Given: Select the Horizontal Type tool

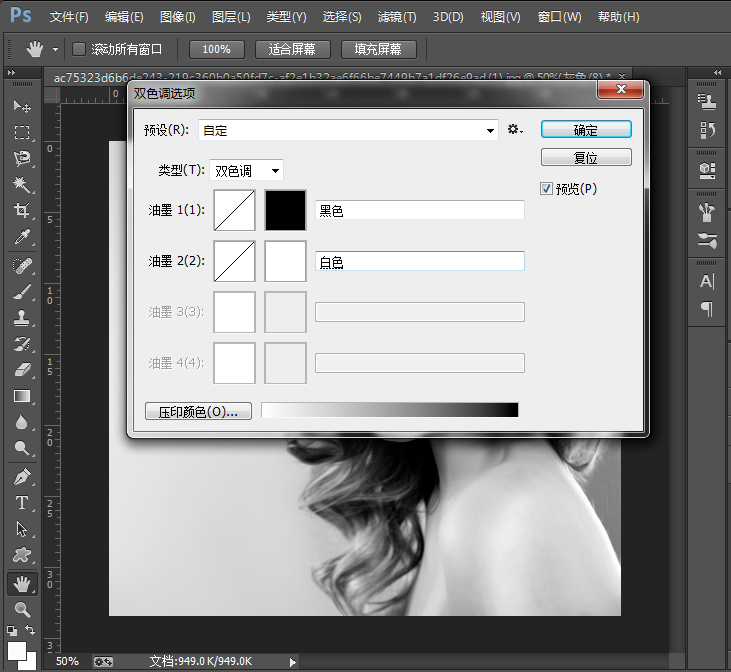Looking at the screenshot, I should (21, 503).
